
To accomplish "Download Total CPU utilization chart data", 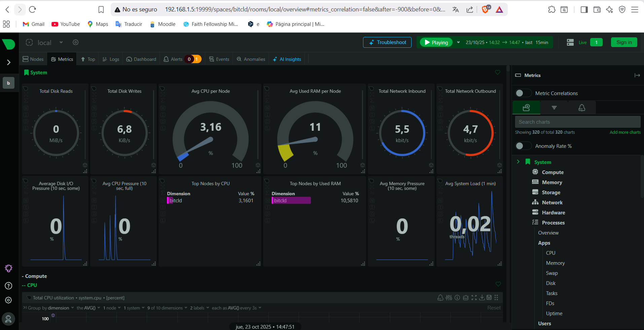I will (482, 298).
